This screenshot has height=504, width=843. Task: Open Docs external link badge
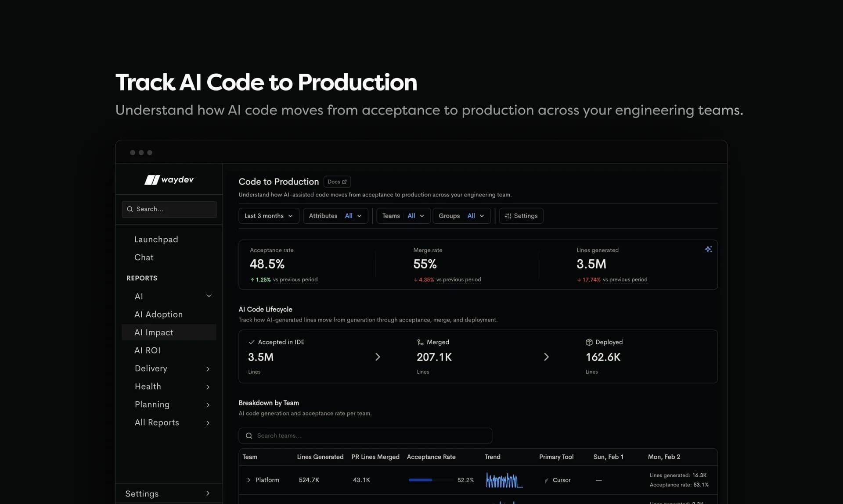click(337, 182)
